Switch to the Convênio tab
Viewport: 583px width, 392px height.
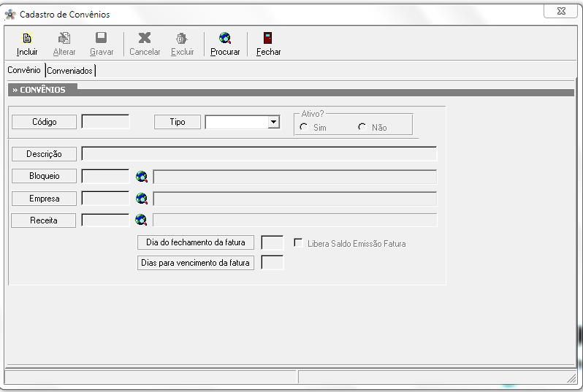24,70
